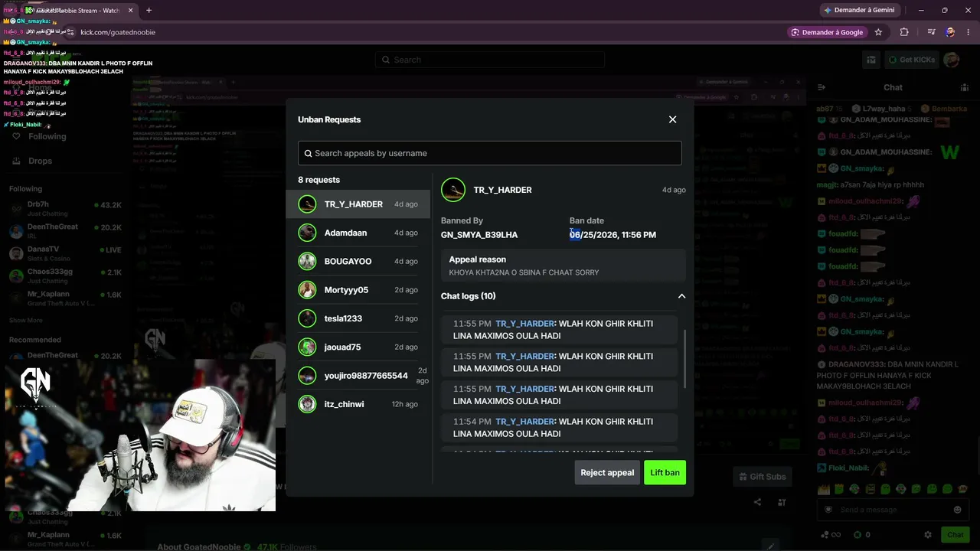The height and width of the screenshot is (551, 980).
Task: Click TR_Y_HARDER avatar in appeal details
Action: click(453, 190)
